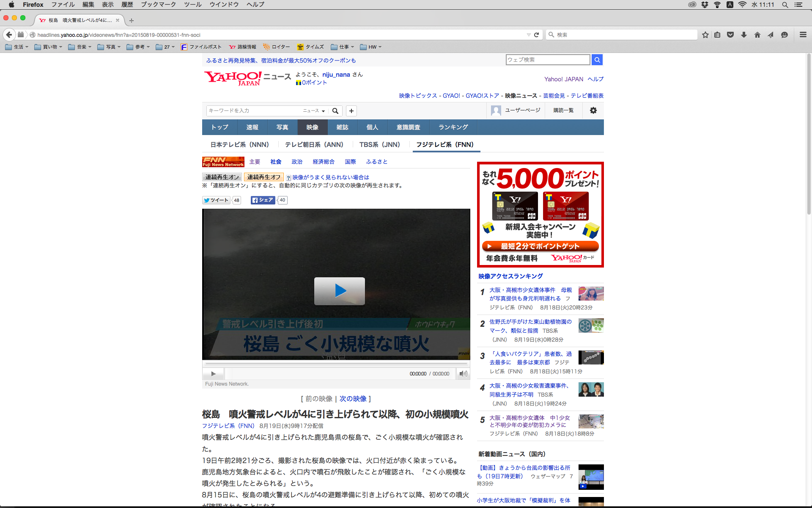Image resolution: width=812 pixels, height=508 pixels.
Task: Open Firefox downloads arrow icon
Action: 743,35
